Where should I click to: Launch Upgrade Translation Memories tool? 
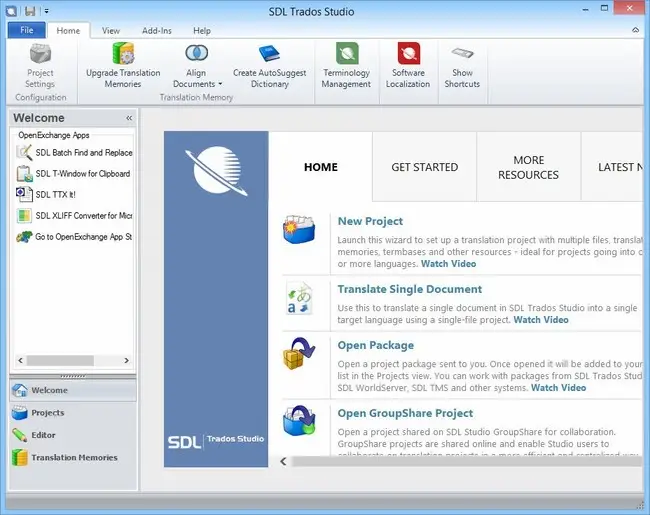click(123, 66)
